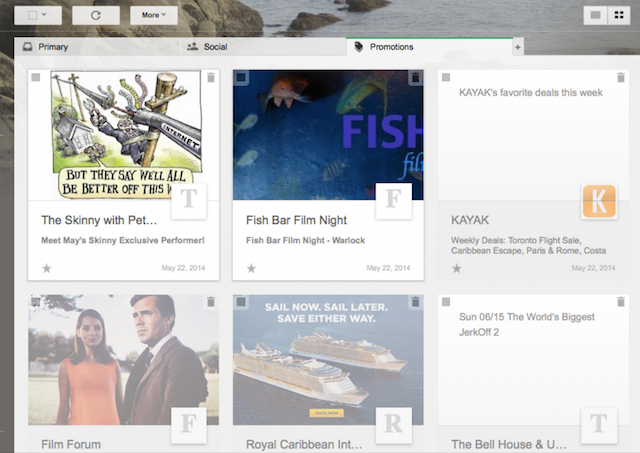
Task: Add a new inbox tab with plus
Action: [x=518, y=47]
